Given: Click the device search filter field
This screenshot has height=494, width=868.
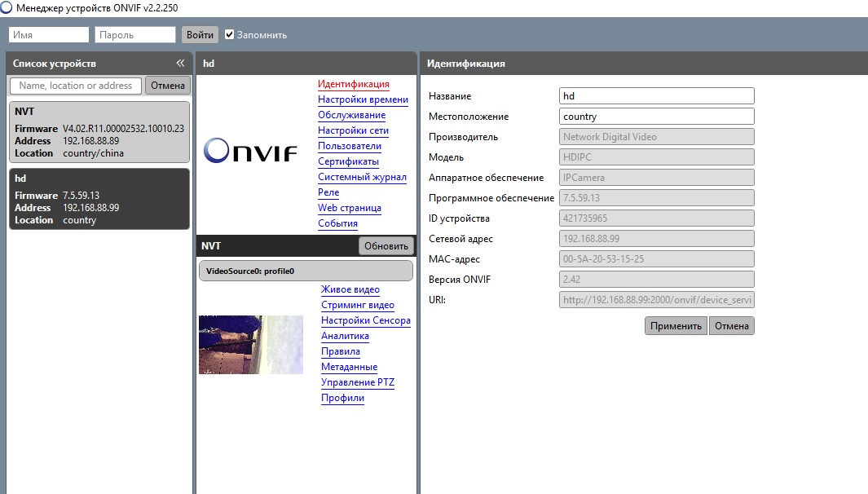Looking at the screenshot, I should click(76, 86).
